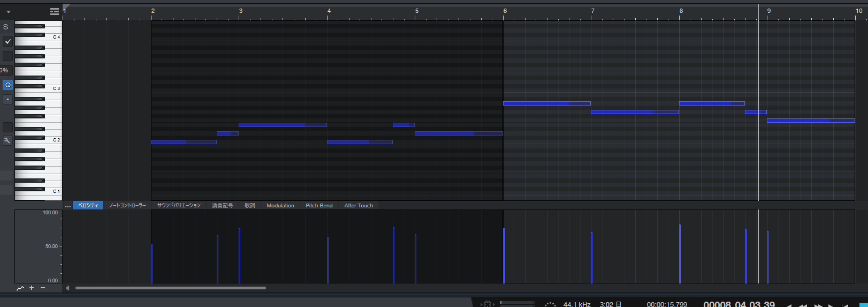868x307 pixels.
Task: Click the velocity bar at bar 2
Action: coord(152,264)
